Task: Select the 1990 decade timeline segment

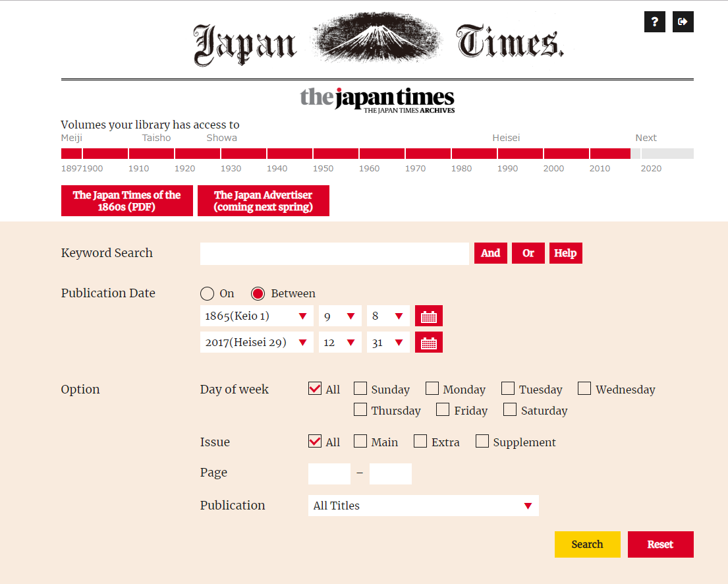Action: pos(520,154)
